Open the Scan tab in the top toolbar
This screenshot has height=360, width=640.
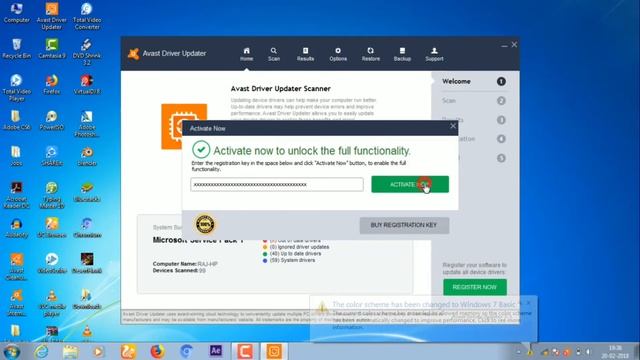pos(273,54)
